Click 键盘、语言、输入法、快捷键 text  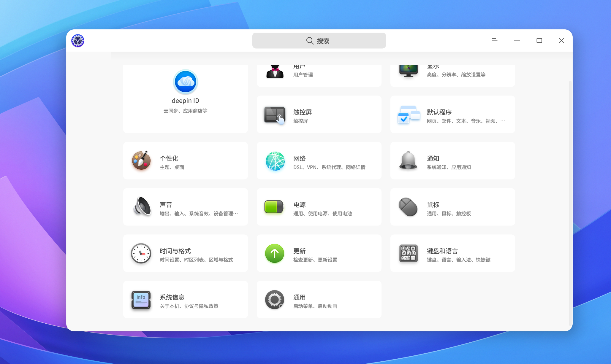tap(459, 260)
